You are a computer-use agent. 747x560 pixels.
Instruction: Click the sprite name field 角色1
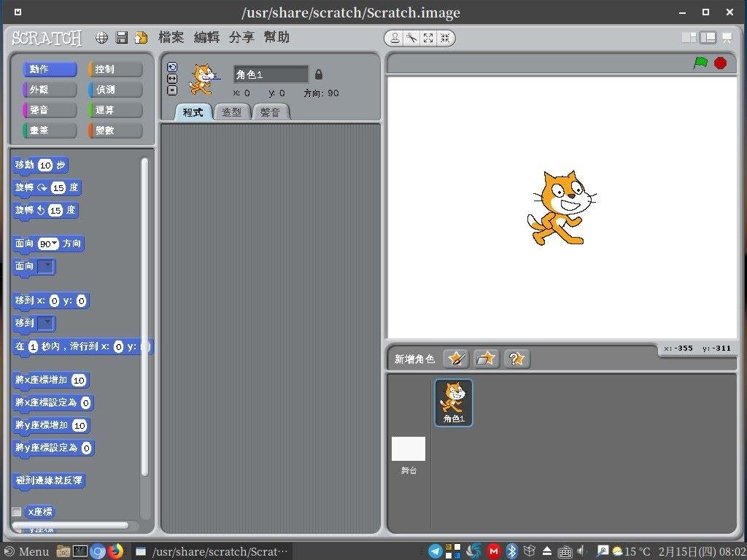click(x=271, y=75)
